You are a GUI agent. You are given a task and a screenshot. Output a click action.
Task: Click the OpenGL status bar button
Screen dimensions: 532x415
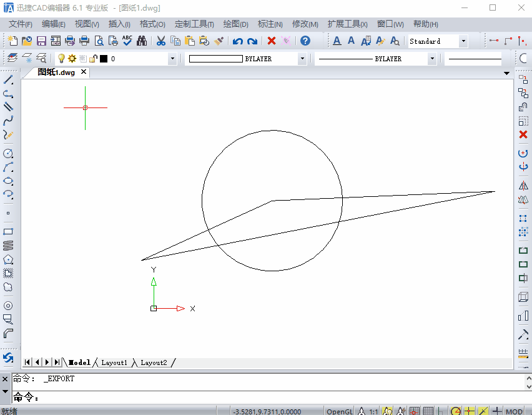[x=339, y=411]
